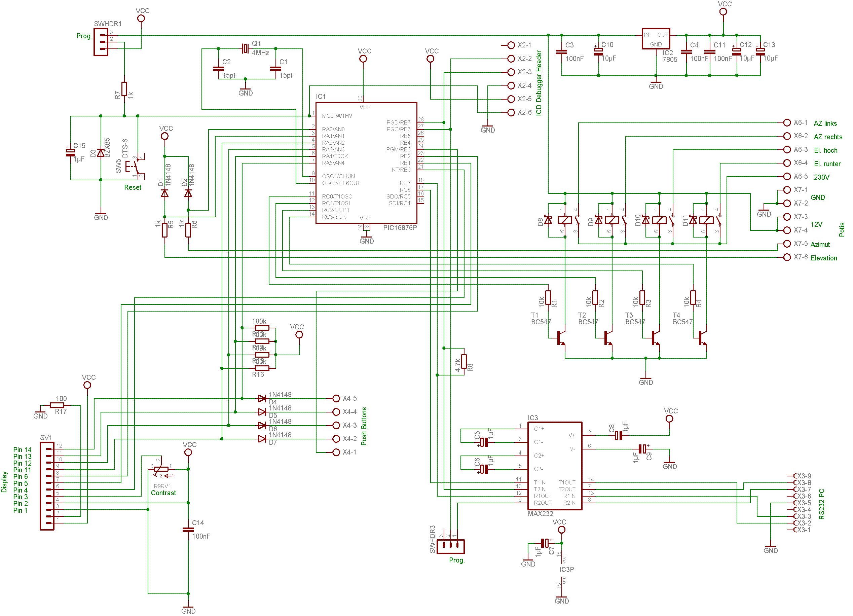Click capacitor C3 100nF symbol

(x=561, y=51)
